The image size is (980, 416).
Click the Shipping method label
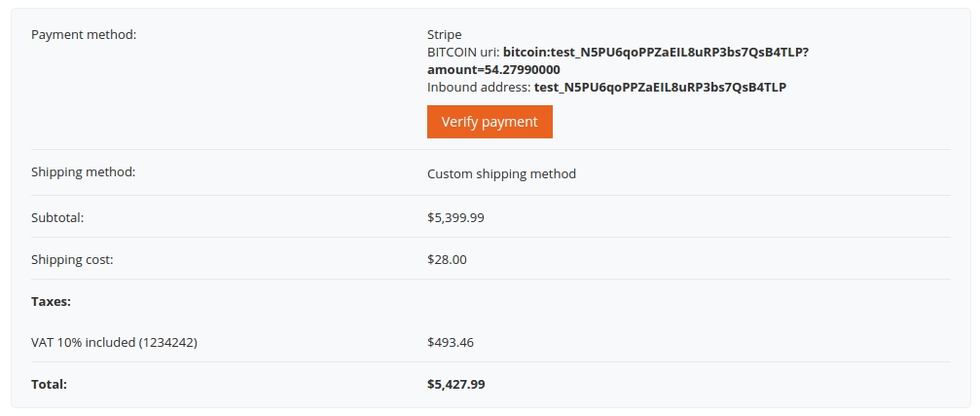pos(83,171)
